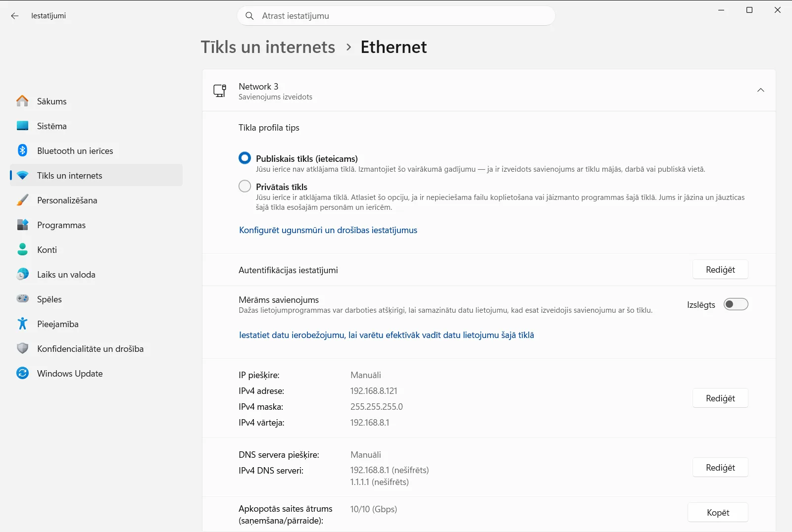Click the Konfidencialitāte un drošība shield icon
This screenshot has width=792, height=532.
click(22, 348)
